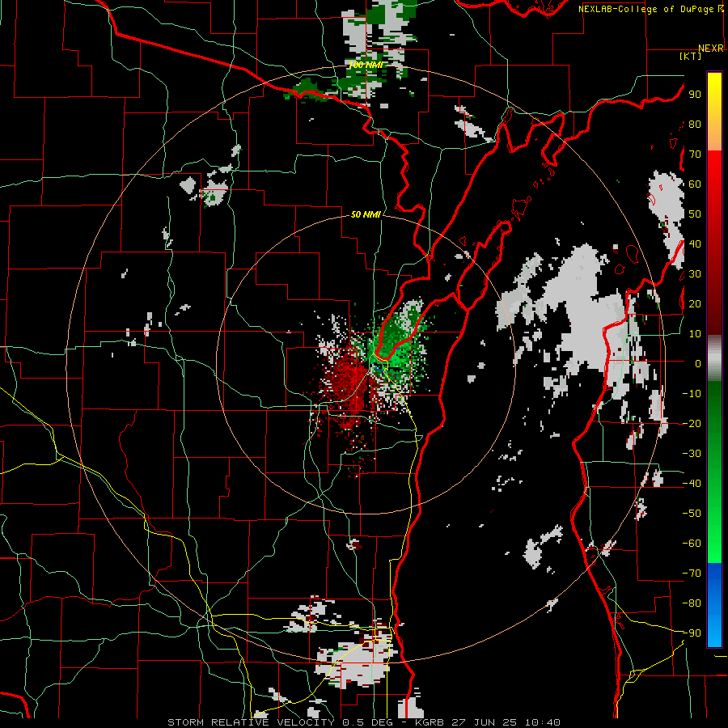Image resolution: width=728 pixels, height=728 pixels.
Task: Pick the gray zero-velocity segment of color bar
Action: point(714,358)
